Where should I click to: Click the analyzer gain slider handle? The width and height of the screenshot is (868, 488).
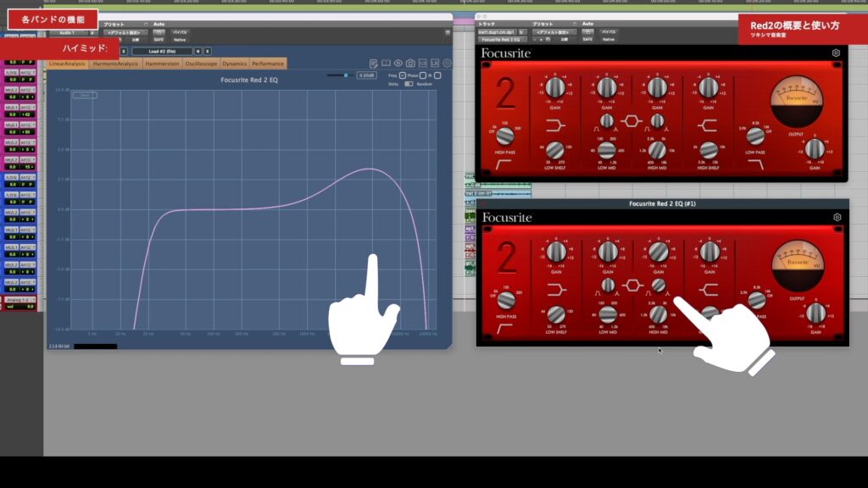[x=346, y=75]
